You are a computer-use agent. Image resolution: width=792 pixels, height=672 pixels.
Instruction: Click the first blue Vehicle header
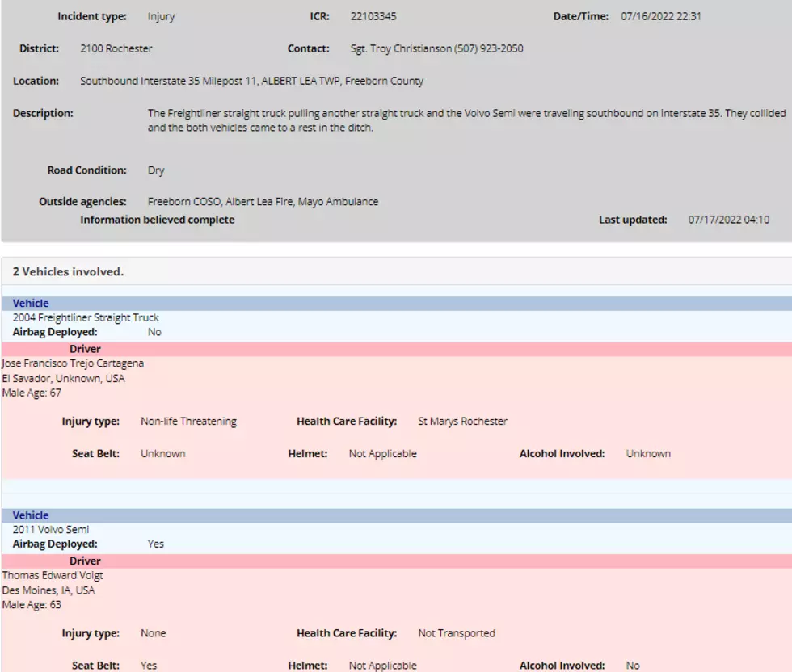pyautogui.click(x=397, y=304)
